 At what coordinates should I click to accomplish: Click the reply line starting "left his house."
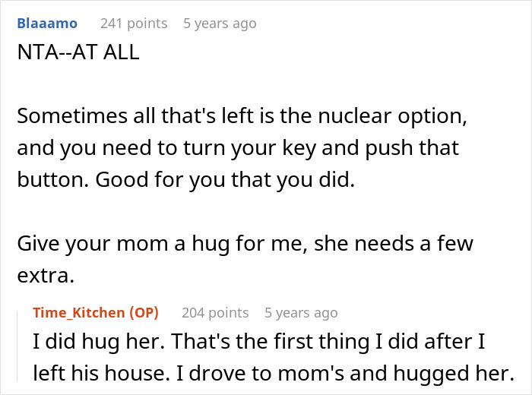[x=273, y=373]
